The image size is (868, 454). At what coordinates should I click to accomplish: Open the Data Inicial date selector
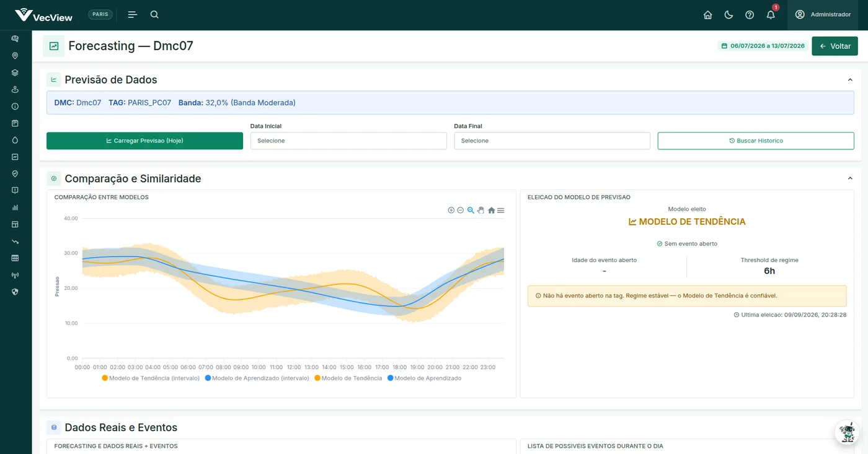pyautogui.click(x=348, y=141)
